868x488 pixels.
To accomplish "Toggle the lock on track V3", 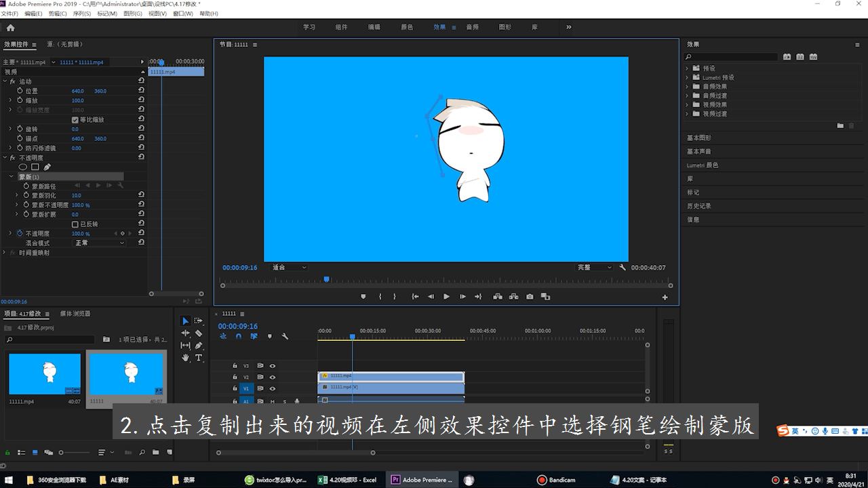I will [235, 365].
